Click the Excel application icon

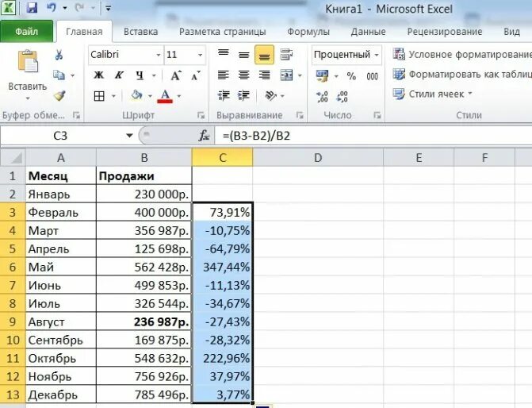(9, 7)
